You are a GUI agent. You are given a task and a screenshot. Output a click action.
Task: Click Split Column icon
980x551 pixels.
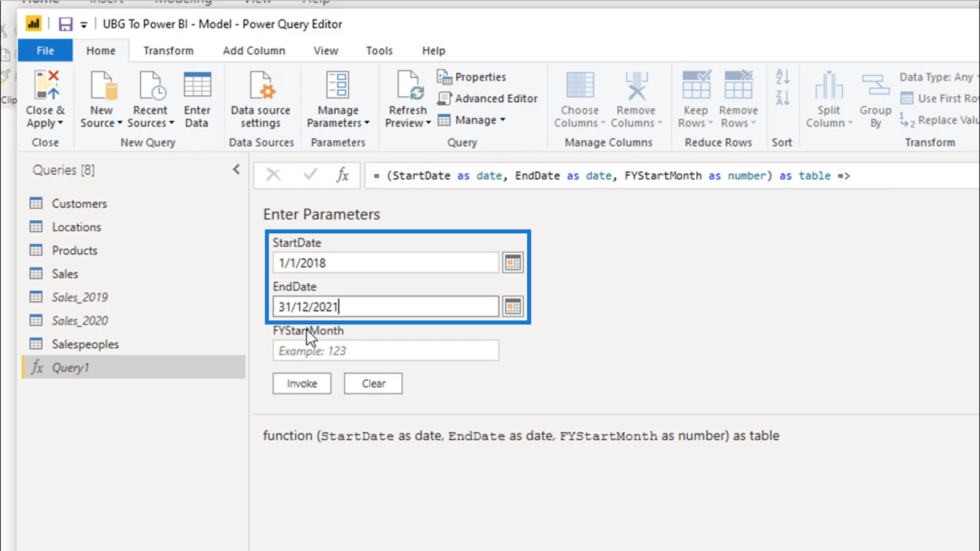(x=829, y=84)
